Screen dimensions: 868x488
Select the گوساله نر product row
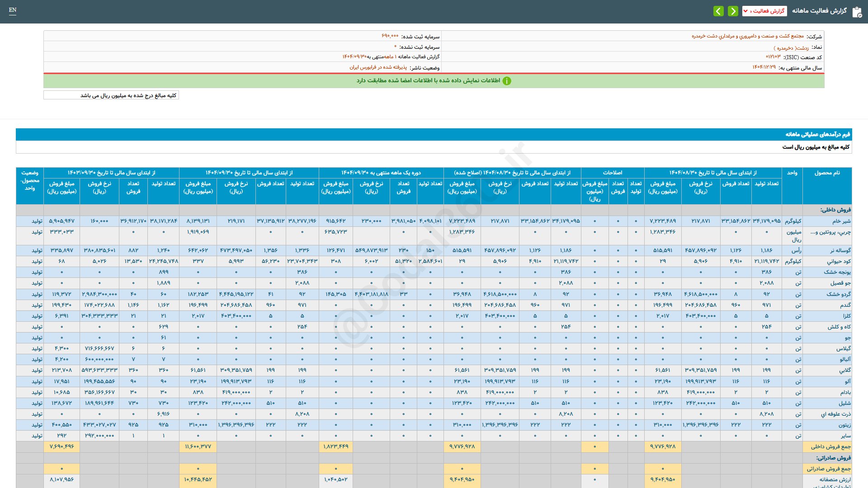coord(840,250)
